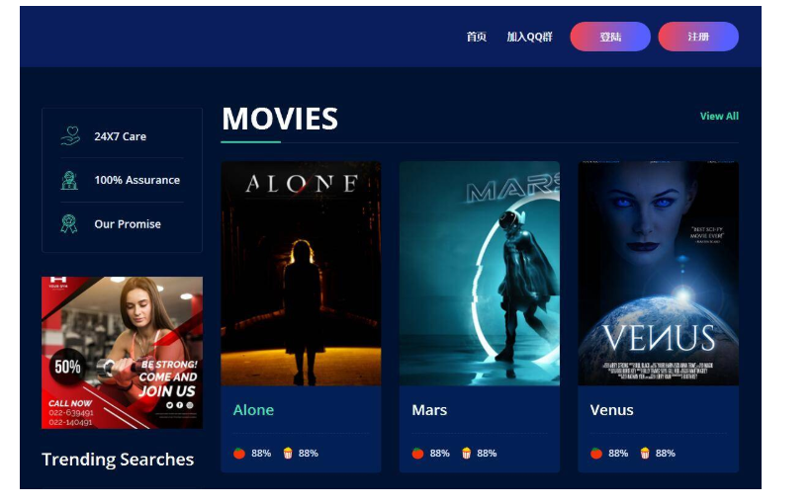Click the popcorn rating icon under Mars
This screenshot has width=812, height=504.
tap(466, 454)
